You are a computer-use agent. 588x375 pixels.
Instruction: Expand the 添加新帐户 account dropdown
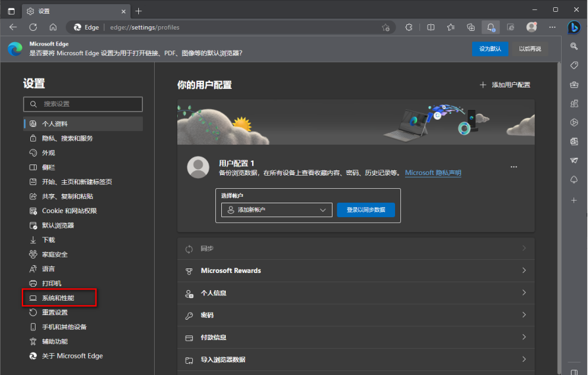tap(277, 210)
